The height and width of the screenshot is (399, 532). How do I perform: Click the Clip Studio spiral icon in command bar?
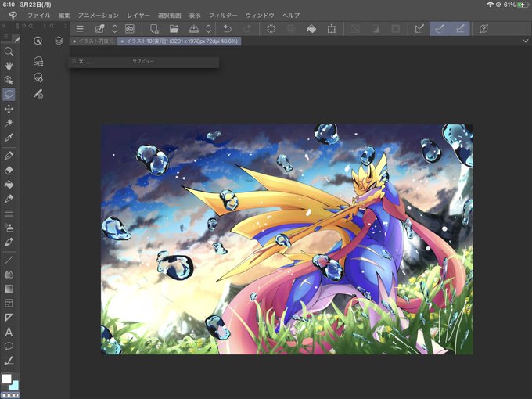click(130, 29)
